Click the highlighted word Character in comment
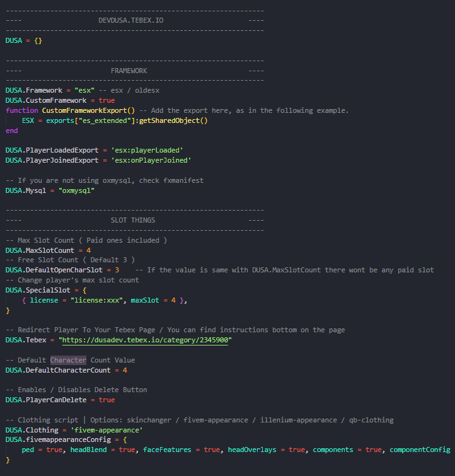This screenshot has width=455, height=476. [x=68, y=360]
